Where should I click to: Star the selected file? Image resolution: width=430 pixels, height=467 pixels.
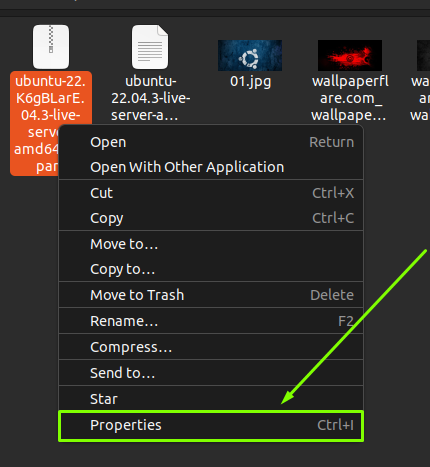211,399
